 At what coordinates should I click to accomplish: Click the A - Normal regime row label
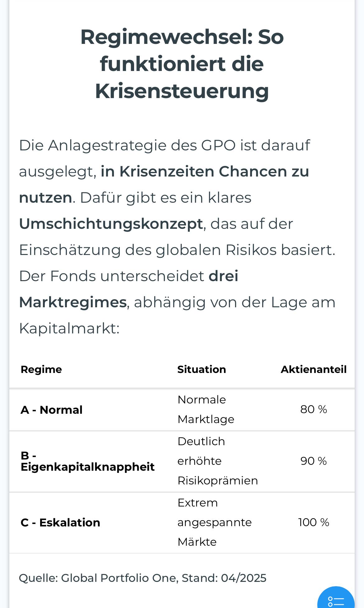click(51, 410)
